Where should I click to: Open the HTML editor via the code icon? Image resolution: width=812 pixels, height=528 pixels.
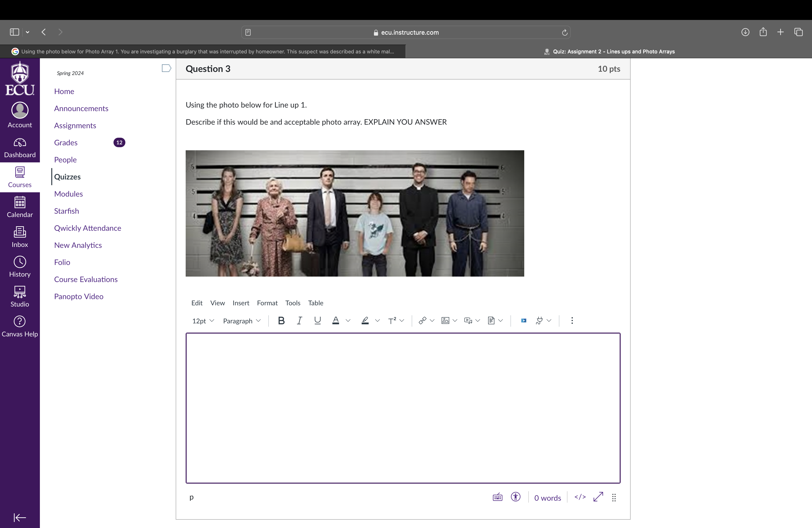[x=580, y=497]
